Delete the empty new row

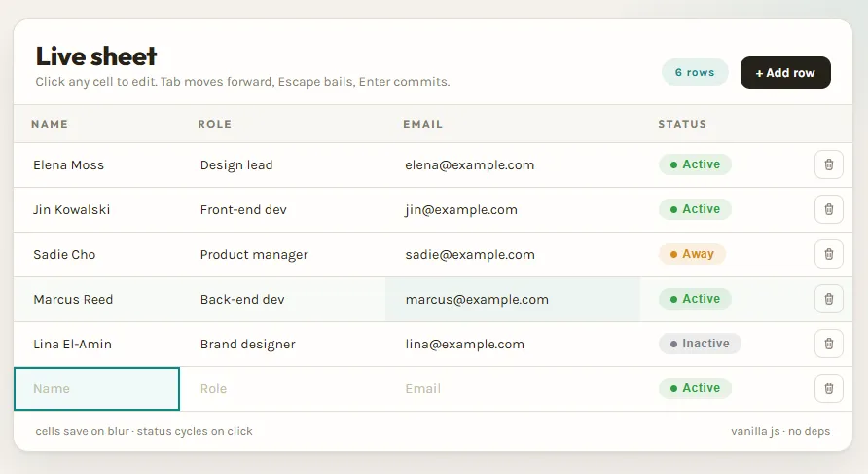(x=829, y=388)
